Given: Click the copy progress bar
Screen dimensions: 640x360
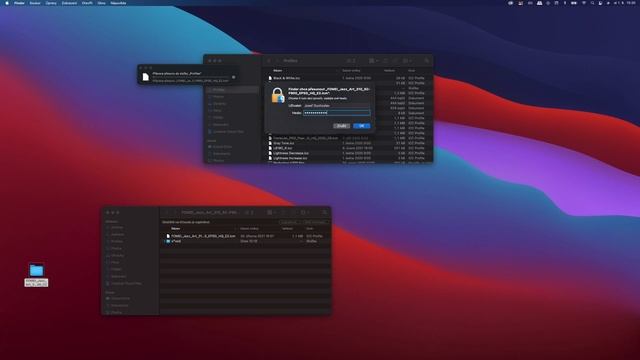Looking at the screenshot, I should click(x=191, y=77).
